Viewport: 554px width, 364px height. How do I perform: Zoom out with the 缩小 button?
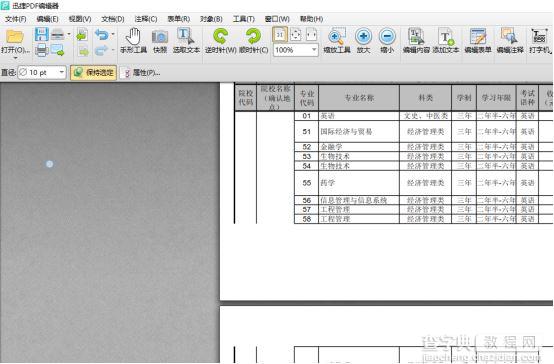pyautogui.click(x=387, y=41)
